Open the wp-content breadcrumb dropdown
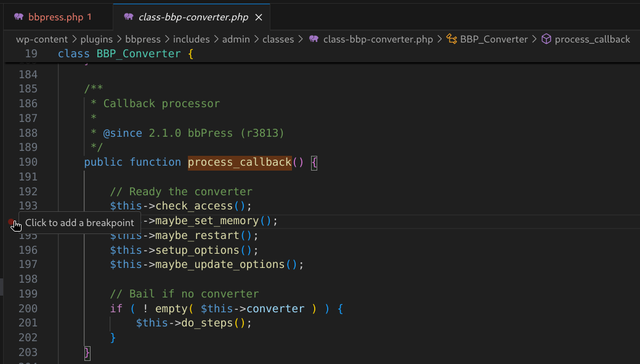 coord(41,39)
